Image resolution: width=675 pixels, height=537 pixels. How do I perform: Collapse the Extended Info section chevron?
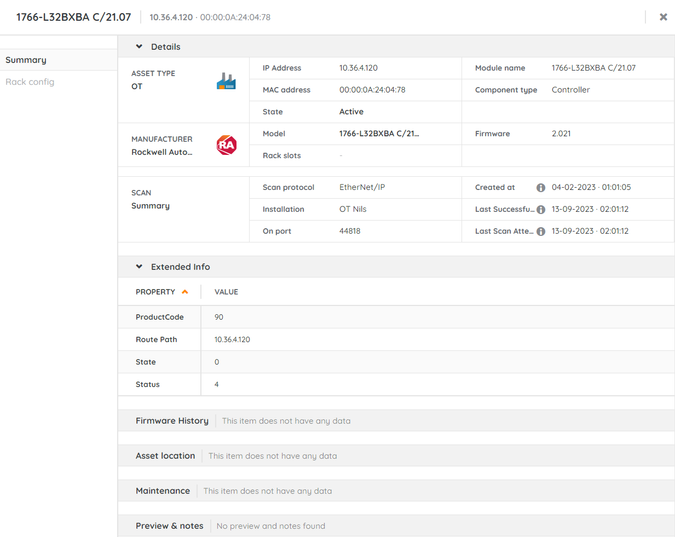click(x=139, y=267)
